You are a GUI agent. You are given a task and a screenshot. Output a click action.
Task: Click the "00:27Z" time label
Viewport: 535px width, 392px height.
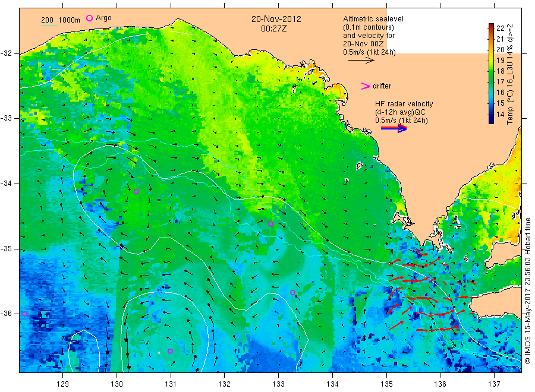coord(273,29)
